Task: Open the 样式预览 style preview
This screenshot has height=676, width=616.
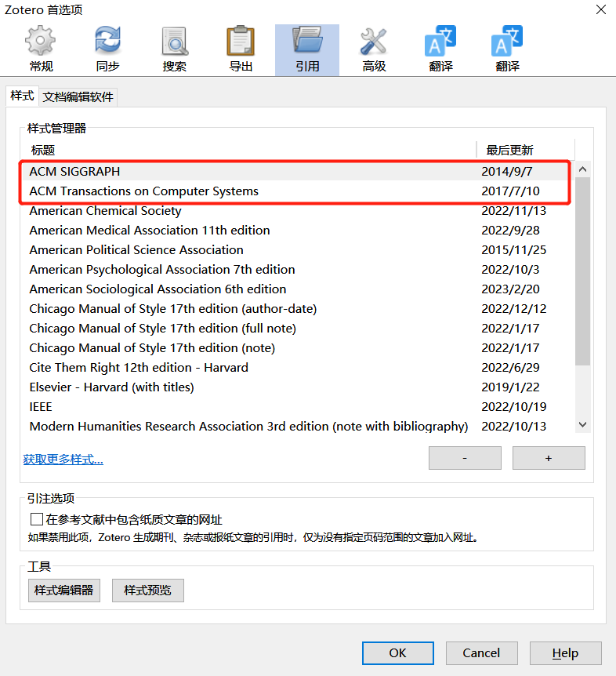Action: (x=148, y=591)
